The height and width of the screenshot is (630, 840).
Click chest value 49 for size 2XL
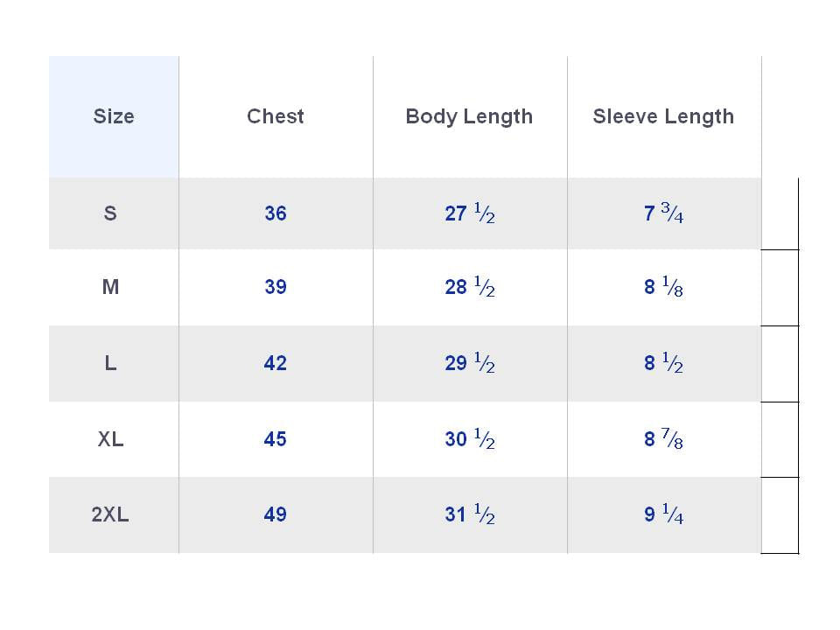(276, 514)
